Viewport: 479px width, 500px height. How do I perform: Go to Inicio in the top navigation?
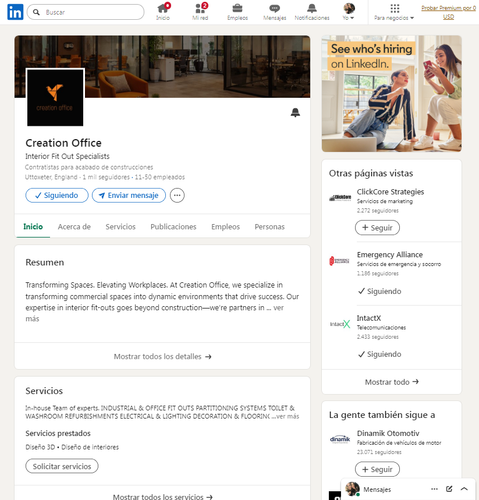163,12
